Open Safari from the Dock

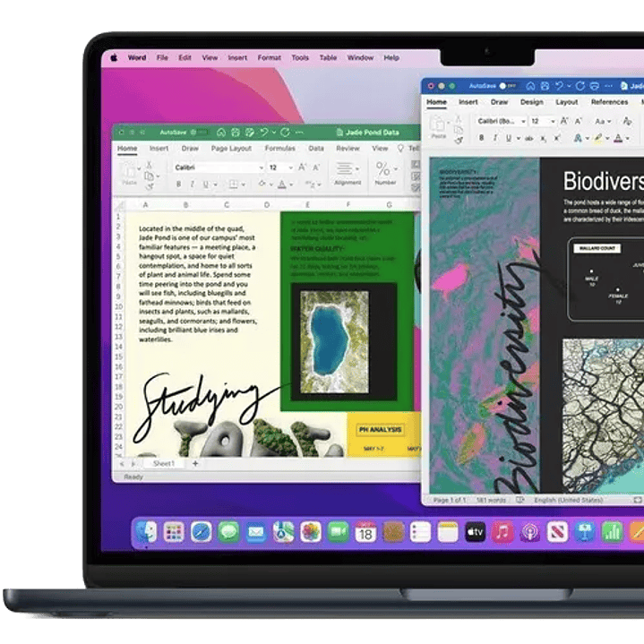[201, 532]
